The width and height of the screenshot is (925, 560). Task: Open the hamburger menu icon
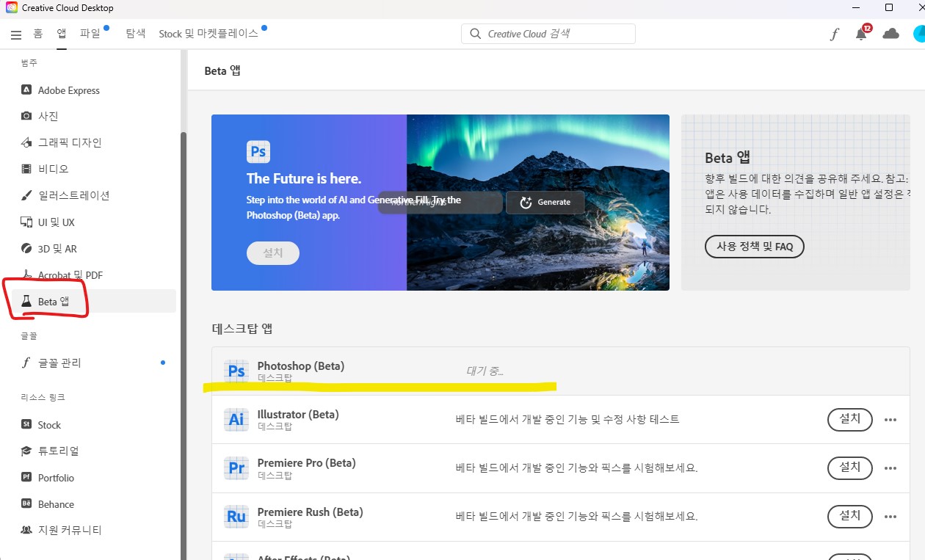tap(16, 34)
